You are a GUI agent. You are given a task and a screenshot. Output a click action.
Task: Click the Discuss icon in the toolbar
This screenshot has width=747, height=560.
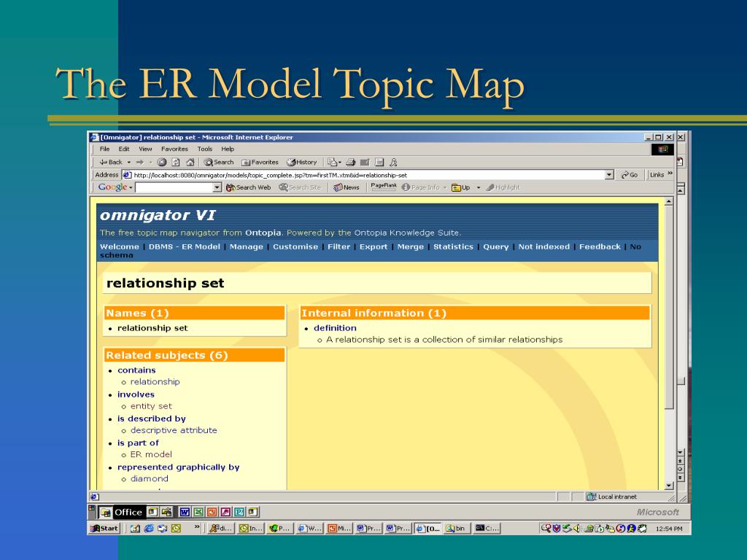click(x=379, y=163)
